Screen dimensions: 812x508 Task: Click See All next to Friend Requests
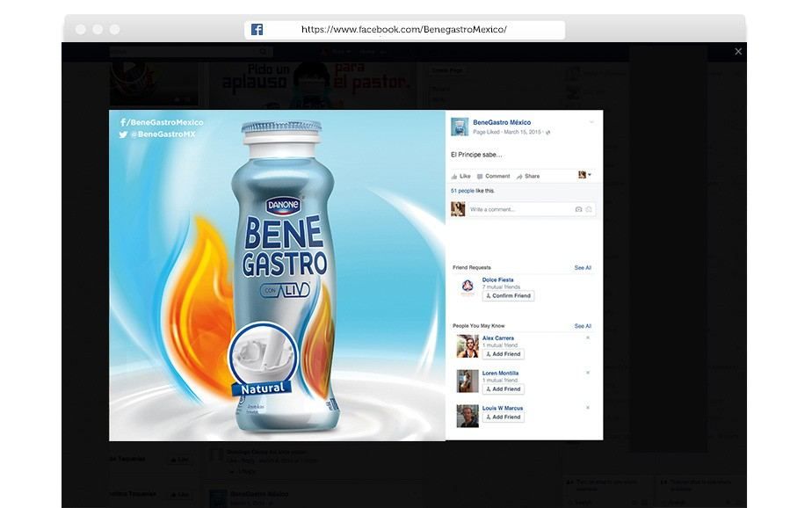click(x=583, y=268)
